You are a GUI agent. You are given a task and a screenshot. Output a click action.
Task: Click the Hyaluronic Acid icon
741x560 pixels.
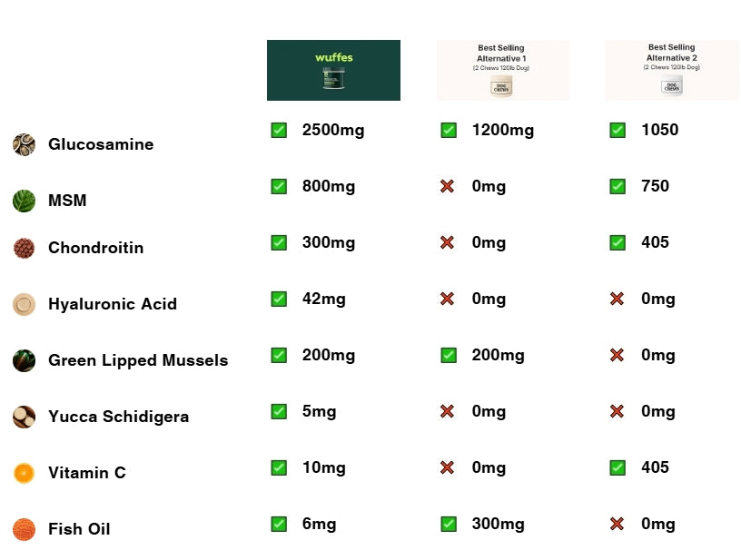point(24,304)
